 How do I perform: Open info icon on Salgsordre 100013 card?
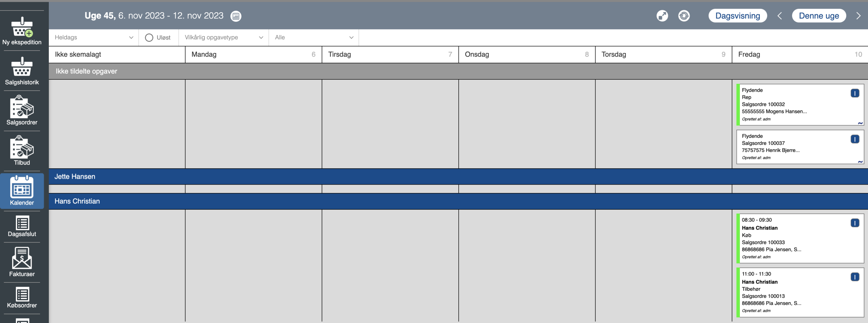pyautogui.click(x=855, y=277)
